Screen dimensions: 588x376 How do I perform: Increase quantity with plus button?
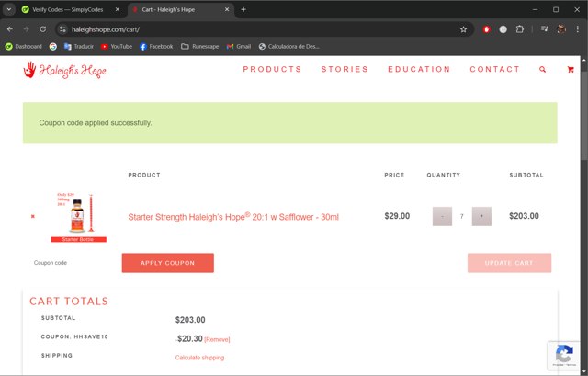(x=481, y=217)
